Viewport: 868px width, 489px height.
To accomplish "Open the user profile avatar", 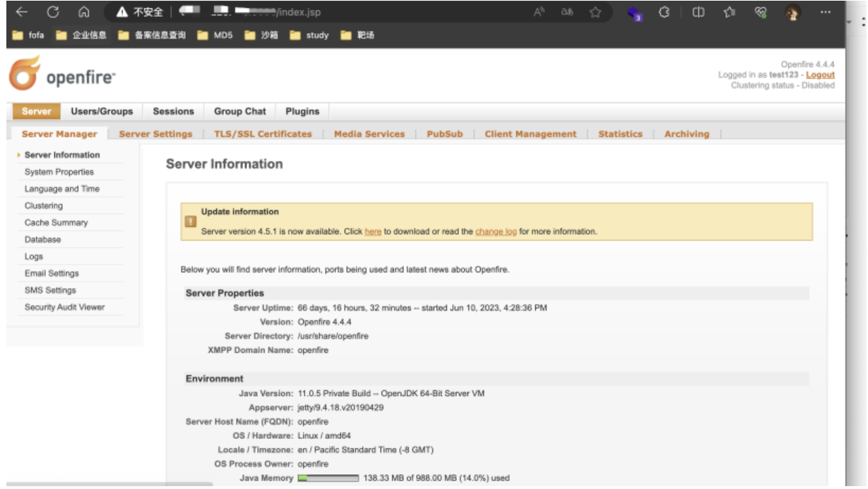I will click(x=792, y=13).
